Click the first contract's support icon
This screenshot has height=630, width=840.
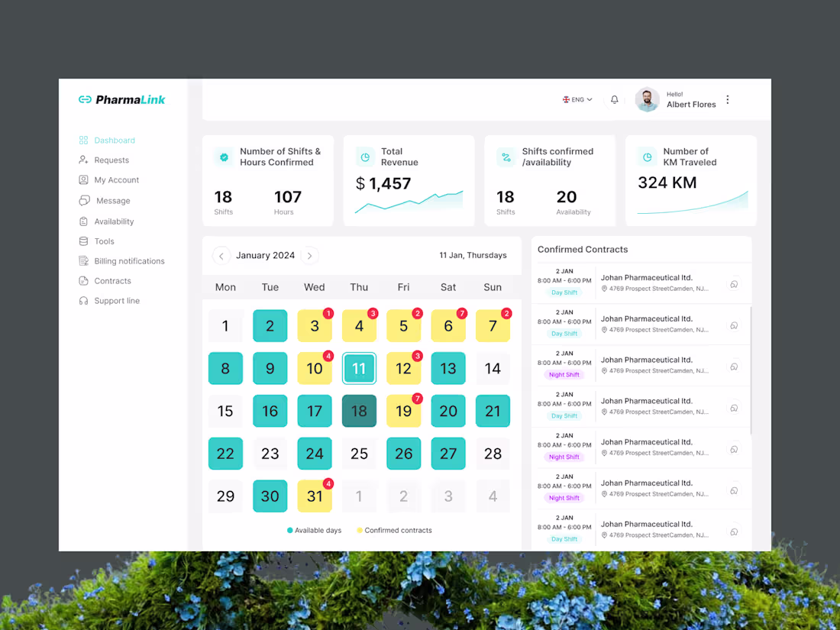point(735,285)
